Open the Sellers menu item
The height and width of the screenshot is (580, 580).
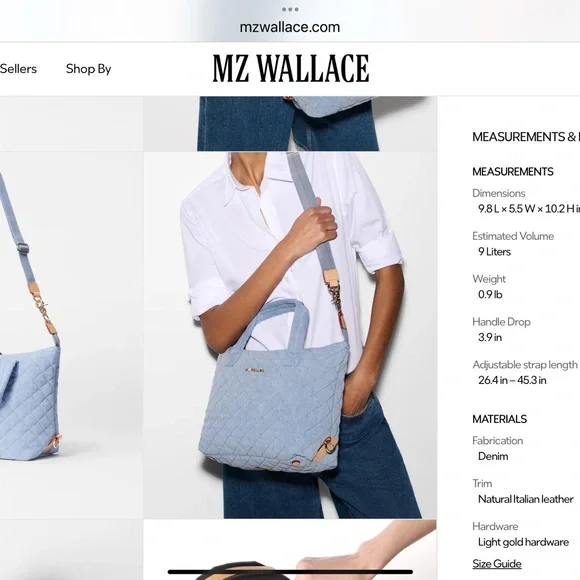click(x=18, y=69)
